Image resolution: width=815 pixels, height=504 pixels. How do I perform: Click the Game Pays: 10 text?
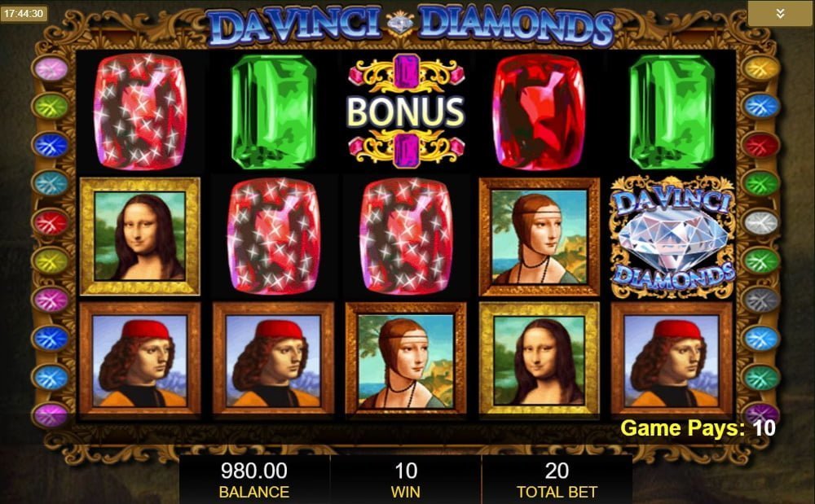point(698,428)
